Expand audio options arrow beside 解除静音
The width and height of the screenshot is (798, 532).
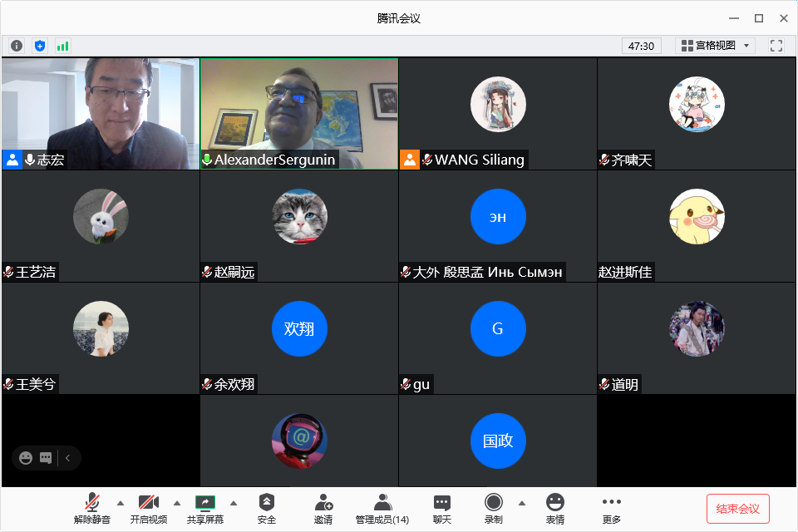point(120,502)
